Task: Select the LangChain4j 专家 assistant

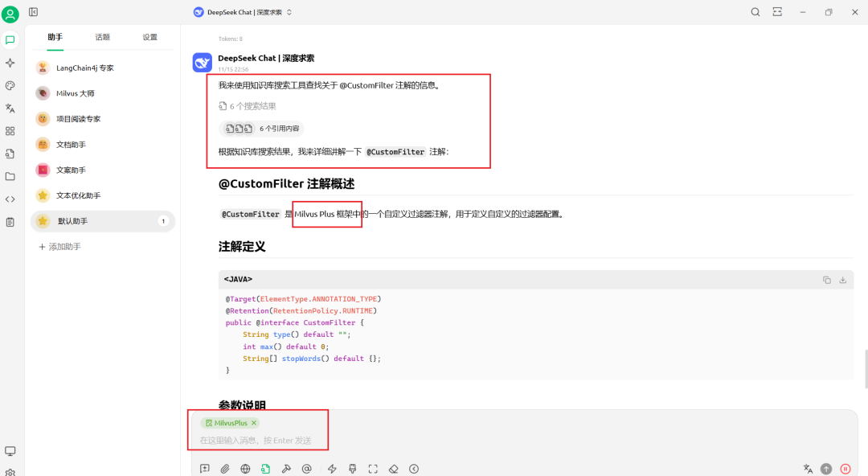Action: pos(103,68)
